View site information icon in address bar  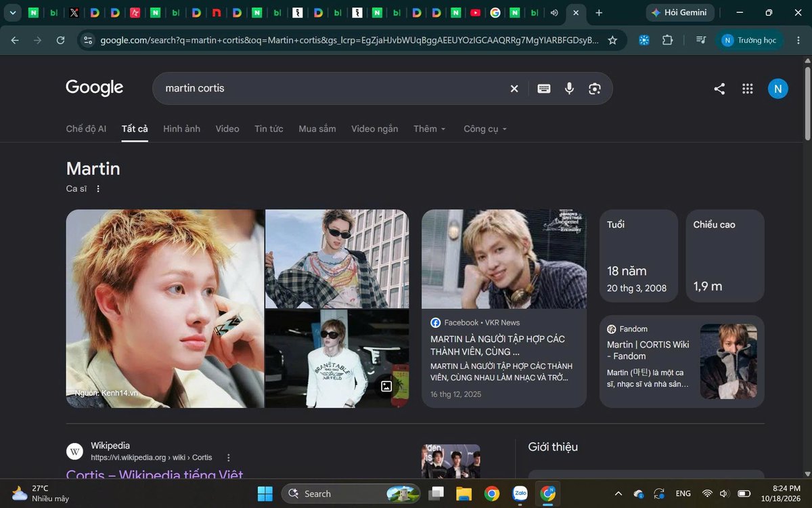click(x=87, y=41)
